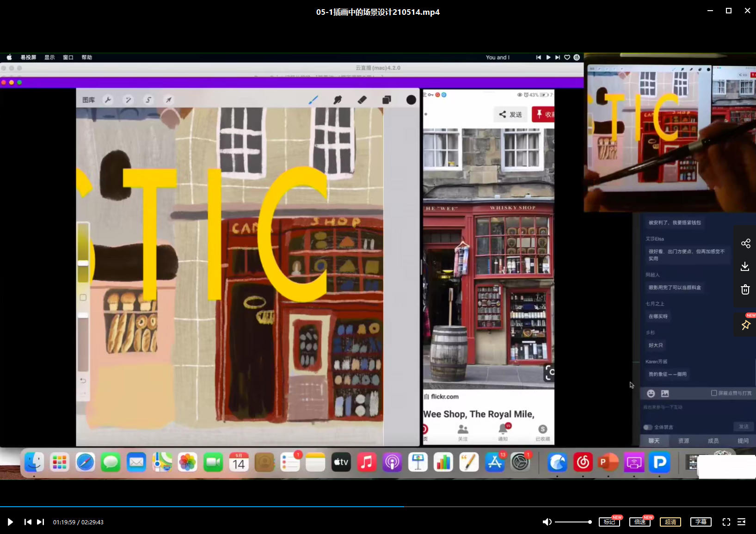Adjust the player volume slider
This screenshot has height=534, width=756.
(x=573, y=522)
